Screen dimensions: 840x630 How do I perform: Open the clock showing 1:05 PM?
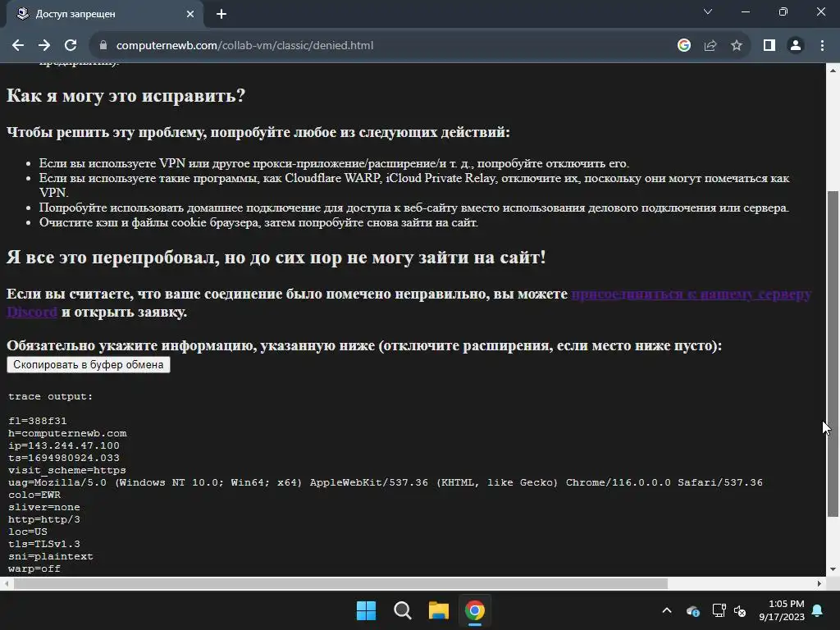(782, 610)
